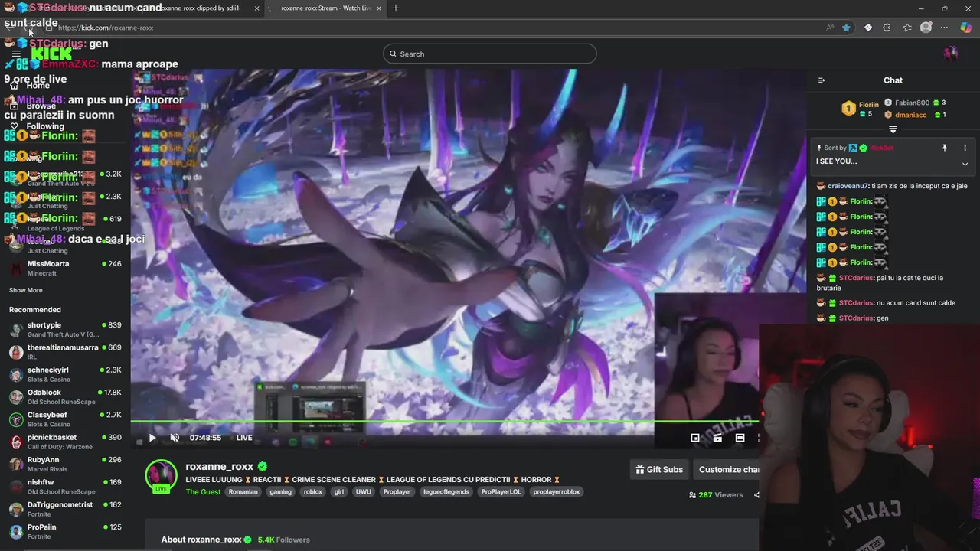This screenshot has width=980, height=551.
Task: Toggle the favorites star in address bar
Action: [846, 28]
